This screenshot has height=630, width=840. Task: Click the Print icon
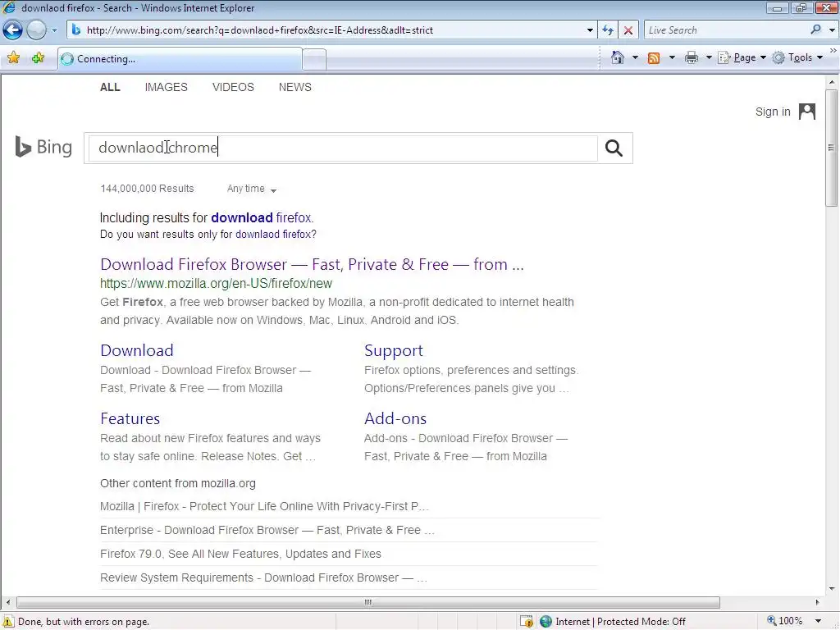691,58
